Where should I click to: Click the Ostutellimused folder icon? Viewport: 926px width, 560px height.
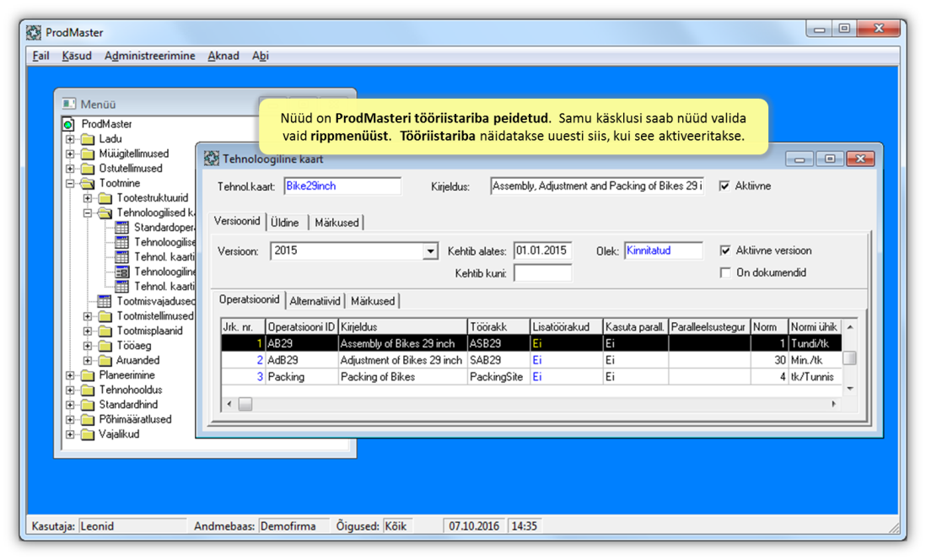[88, 169]
